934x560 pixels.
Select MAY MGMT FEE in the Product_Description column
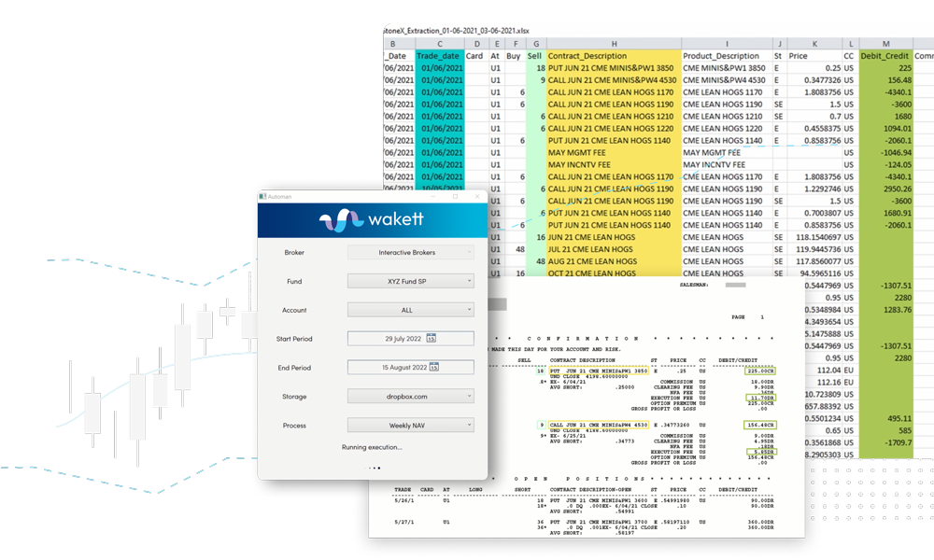pos(727,152)
